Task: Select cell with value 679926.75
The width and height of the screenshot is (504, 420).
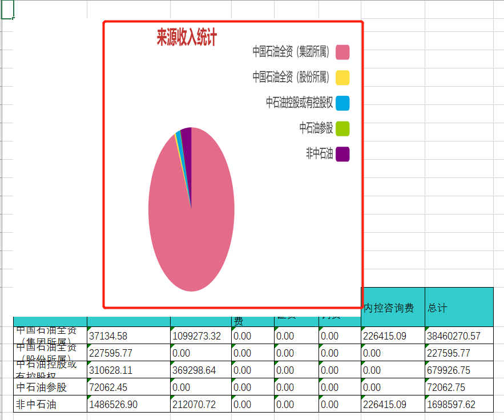Action: (x=459, y=370)
